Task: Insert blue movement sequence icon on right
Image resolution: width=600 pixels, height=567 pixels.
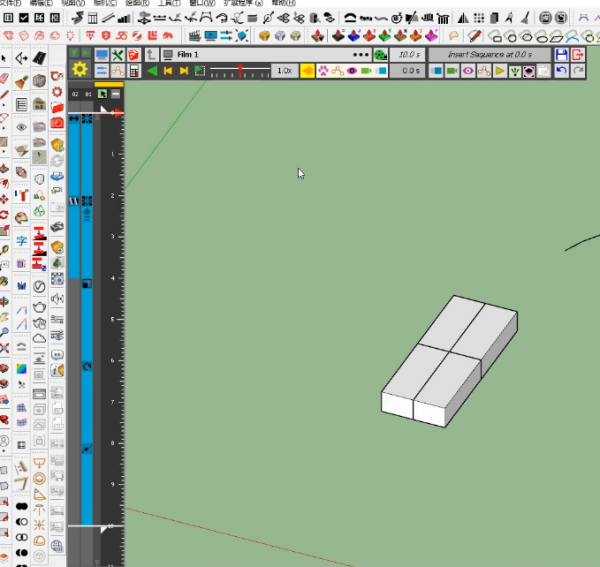Action: click(436, 71)
